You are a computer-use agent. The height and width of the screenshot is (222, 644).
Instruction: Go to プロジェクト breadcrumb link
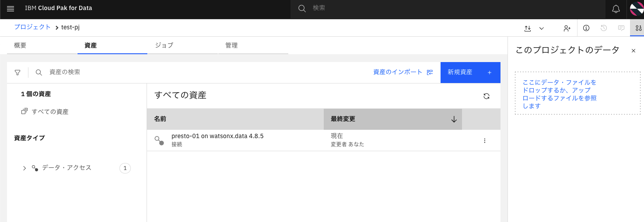coord(32,27)
